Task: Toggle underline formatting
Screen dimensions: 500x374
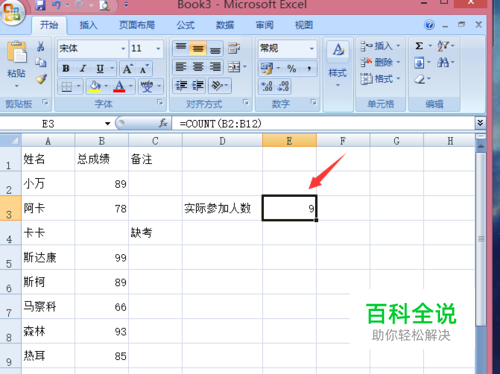Action: [100, 69]
